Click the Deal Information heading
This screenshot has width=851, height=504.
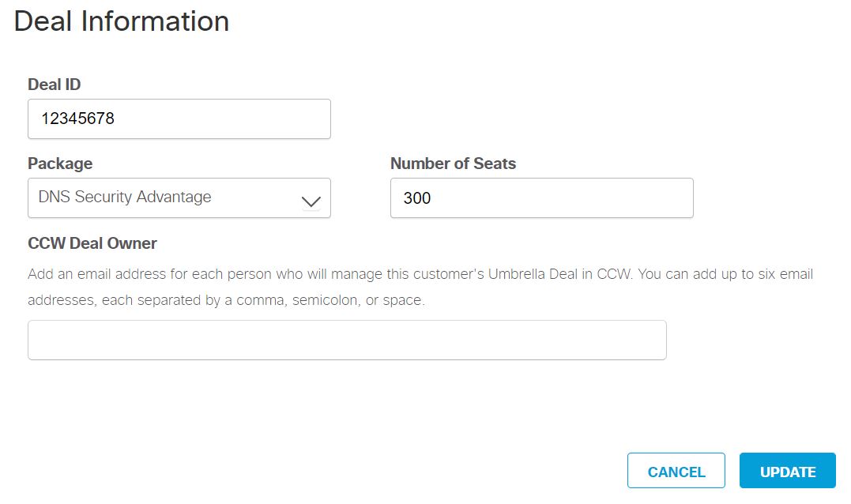122,21
